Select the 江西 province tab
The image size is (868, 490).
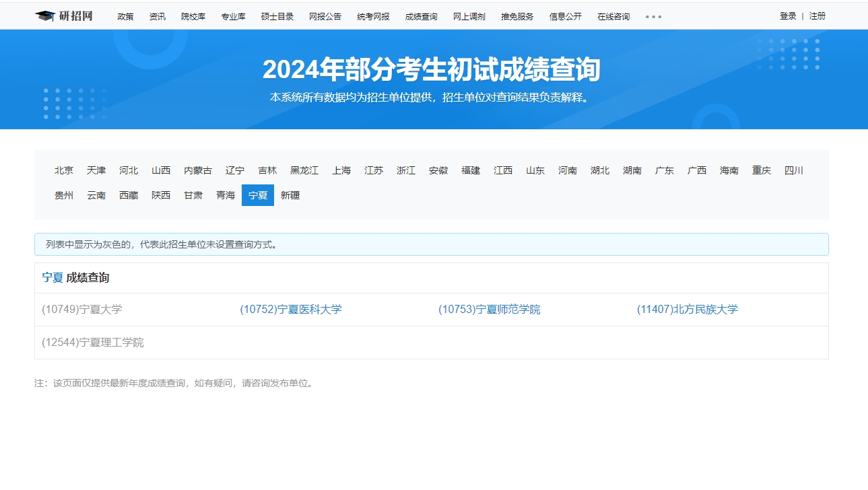pos(503,170)
